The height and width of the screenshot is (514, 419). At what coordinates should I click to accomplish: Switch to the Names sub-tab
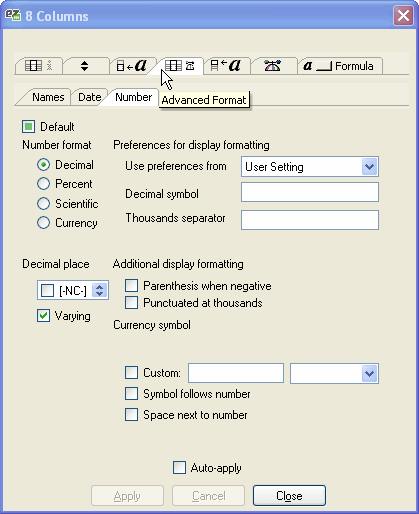click(x=48, y=97)
